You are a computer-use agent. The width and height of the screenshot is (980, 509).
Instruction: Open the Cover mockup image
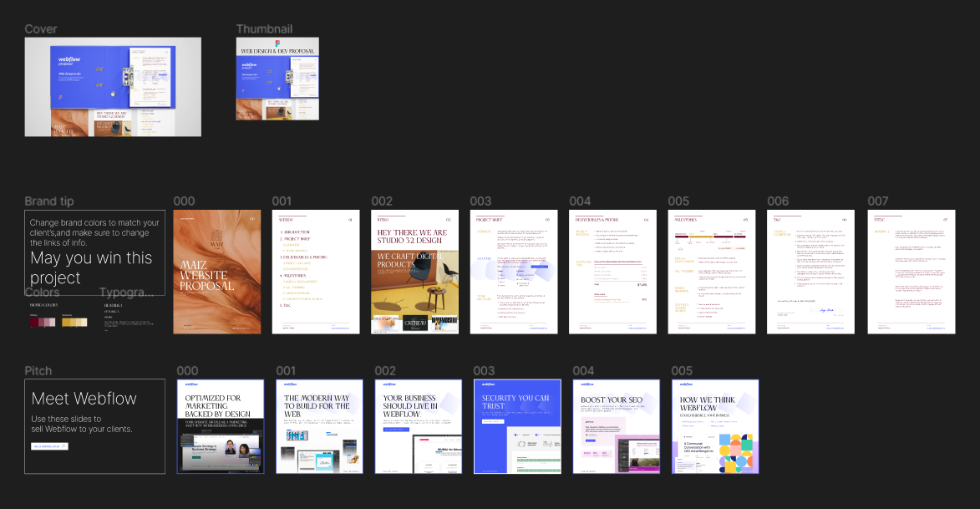[x=113, y=87]
